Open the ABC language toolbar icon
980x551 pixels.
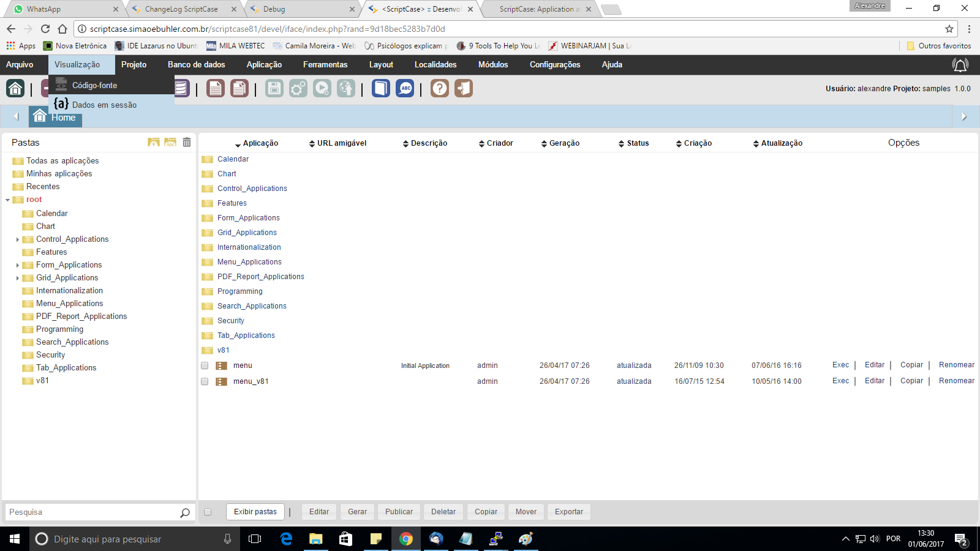pyautogui.click(x=405, y=89)
